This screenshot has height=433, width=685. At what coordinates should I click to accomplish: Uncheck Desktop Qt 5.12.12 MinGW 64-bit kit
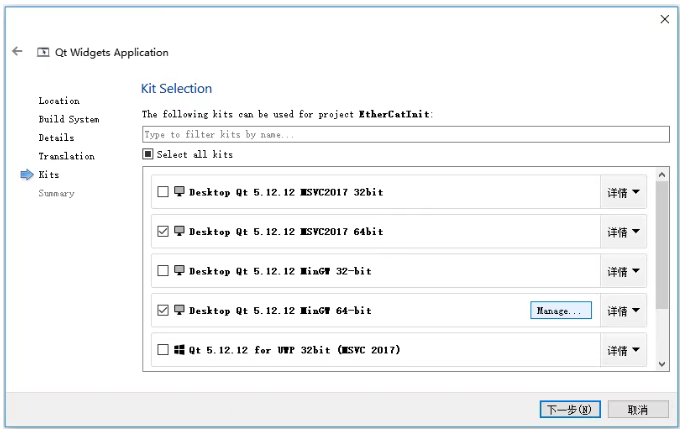tap(163, 310)
